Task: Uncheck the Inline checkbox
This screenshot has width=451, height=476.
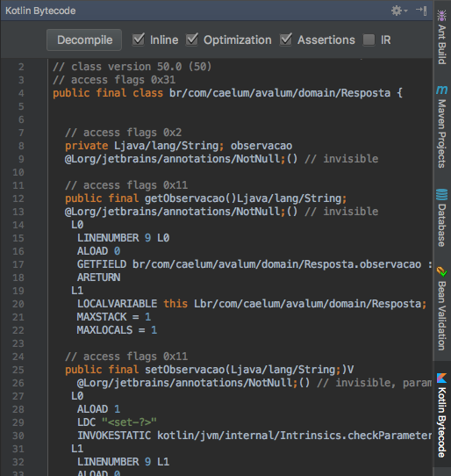Action: click(x=139, y=40)
